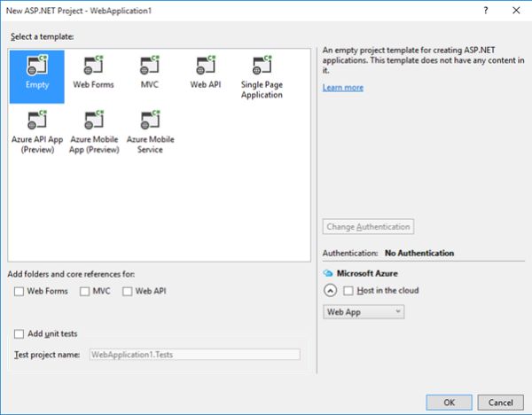Image resolution: width=532 pixels, height=415 pixels.
Task: Confirm with the OK button
Action: point(449,403)
